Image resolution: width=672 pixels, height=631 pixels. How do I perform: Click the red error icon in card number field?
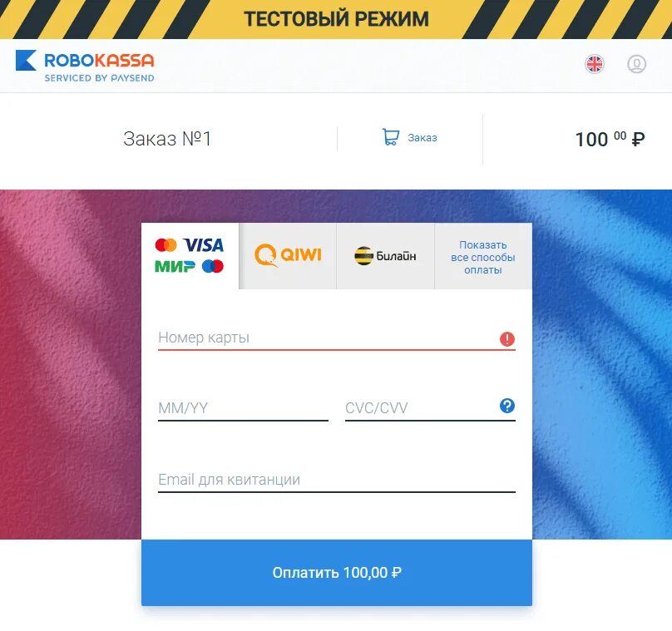(507, 339)
